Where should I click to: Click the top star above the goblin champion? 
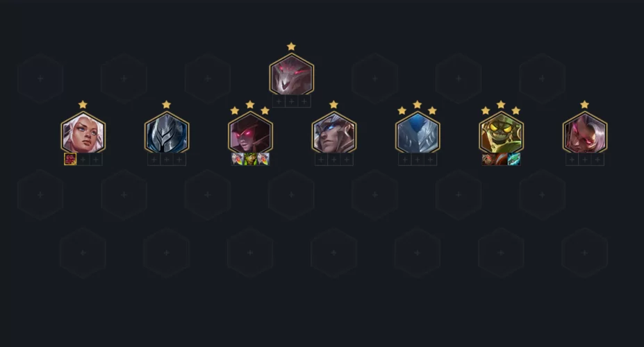point(501,105)
